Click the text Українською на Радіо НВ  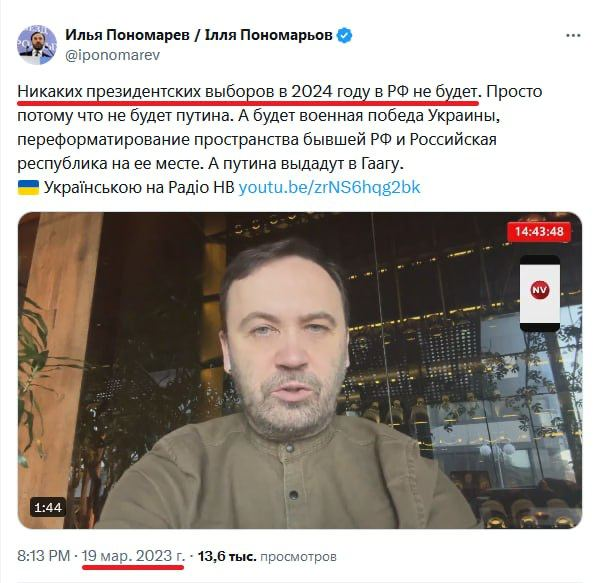click(139, 187)
